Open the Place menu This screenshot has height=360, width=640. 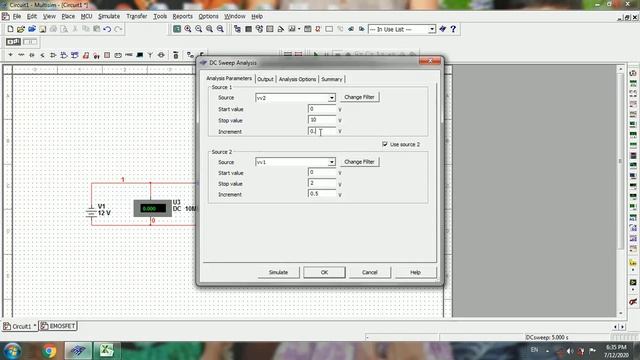pos(68,16)
